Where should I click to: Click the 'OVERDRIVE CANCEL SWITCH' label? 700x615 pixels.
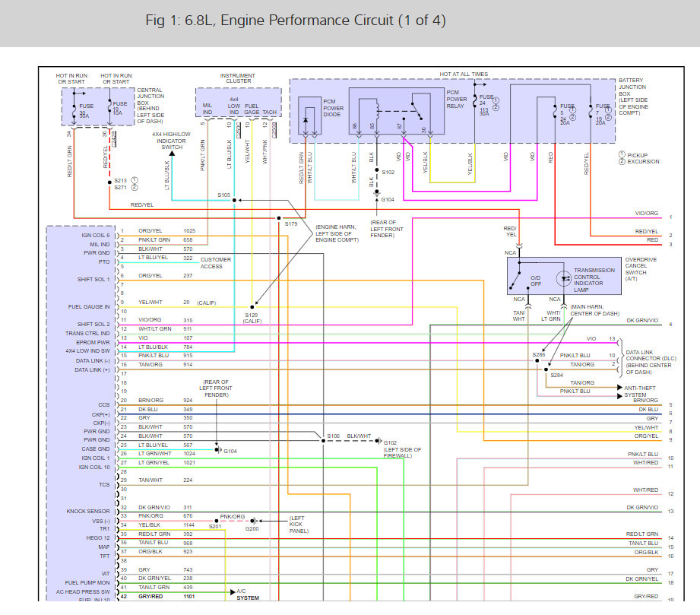pyautogui.click(x=641, y=266)
